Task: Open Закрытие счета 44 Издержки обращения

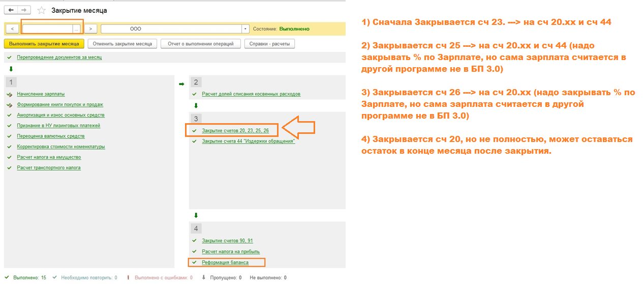Action: 248,141
